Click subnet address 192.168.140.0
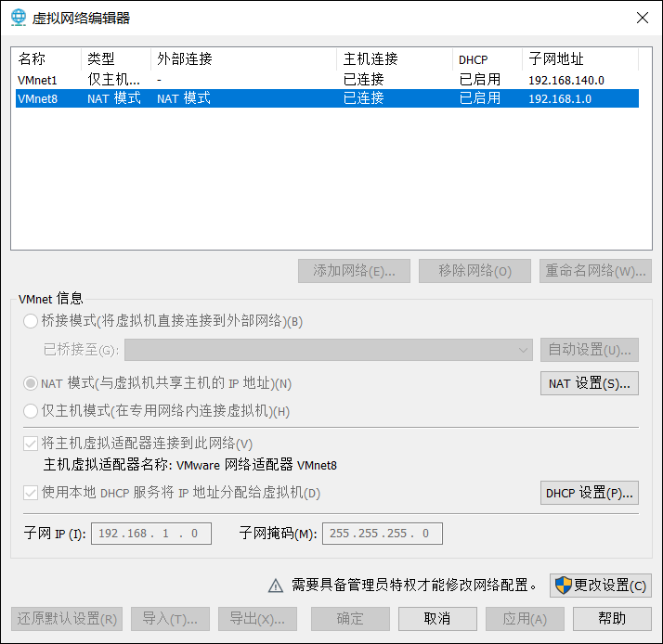This screenshot has height=644, width=663. point(566,81)
